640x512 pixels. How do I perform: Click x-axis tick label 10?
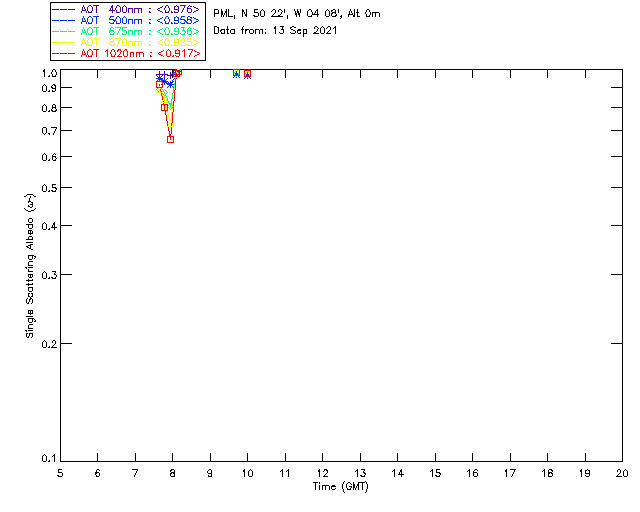(247, 473)
